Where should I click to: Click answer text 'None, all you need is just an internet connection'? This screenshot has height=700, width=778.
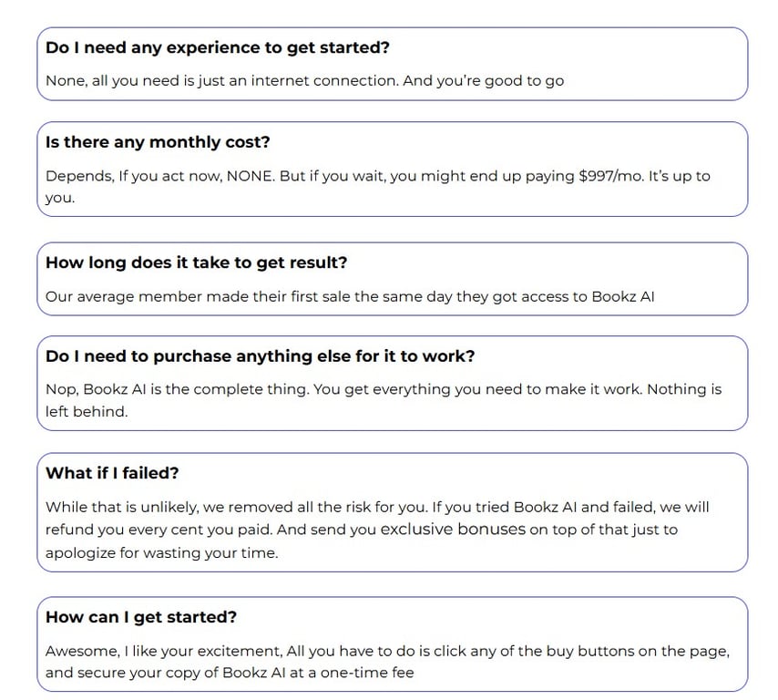tap(221, 81)
